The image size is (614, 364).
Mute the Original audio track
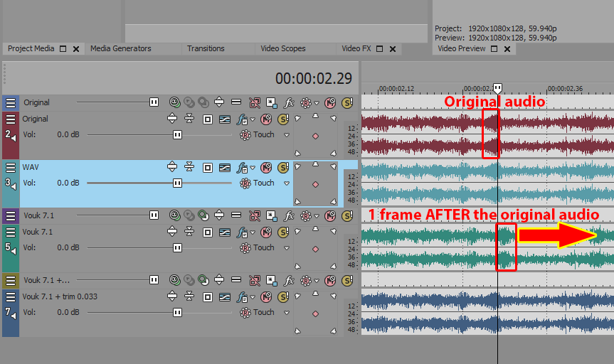[x=265, y=119]
